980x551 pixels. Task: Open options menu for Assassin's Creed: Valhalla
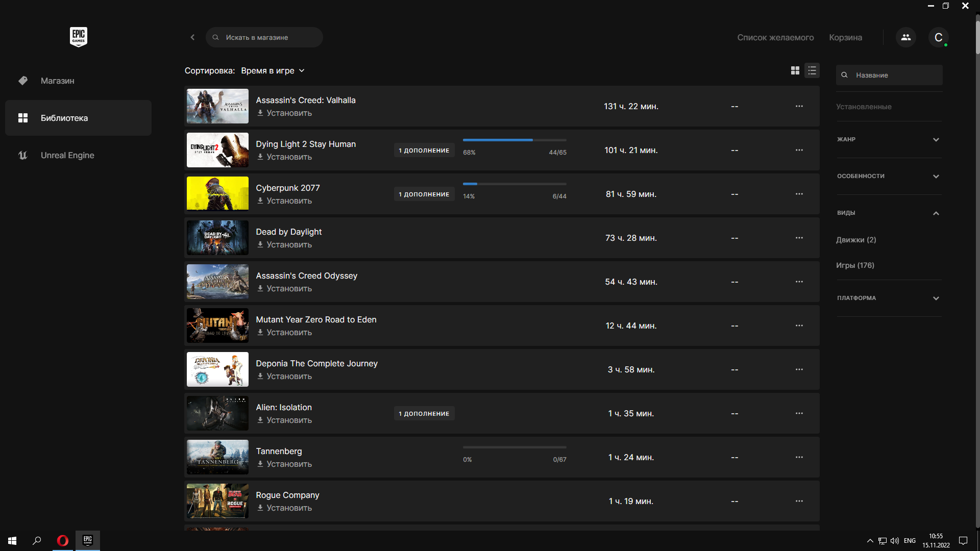pyautogui.click(x=799, y=106)
